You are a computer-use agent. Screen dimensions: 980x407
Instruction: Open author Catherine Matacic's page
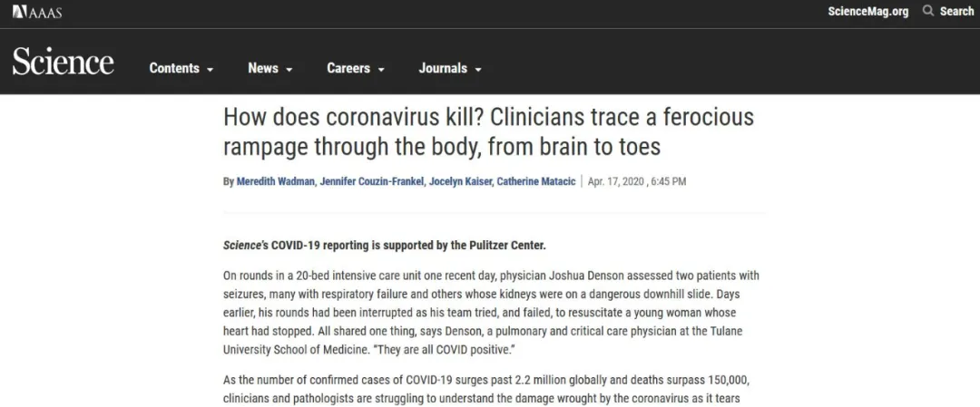click(x=536, y=181)
